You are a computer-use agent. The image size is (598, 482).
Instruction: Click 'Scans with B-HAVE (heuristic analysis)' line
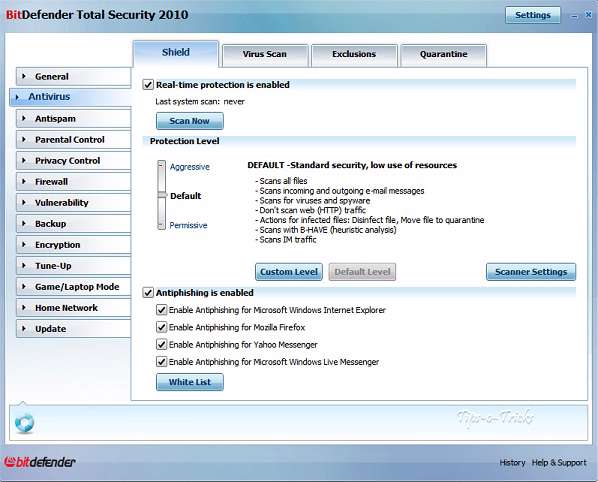pyautogui.click(x=326, y=230)
